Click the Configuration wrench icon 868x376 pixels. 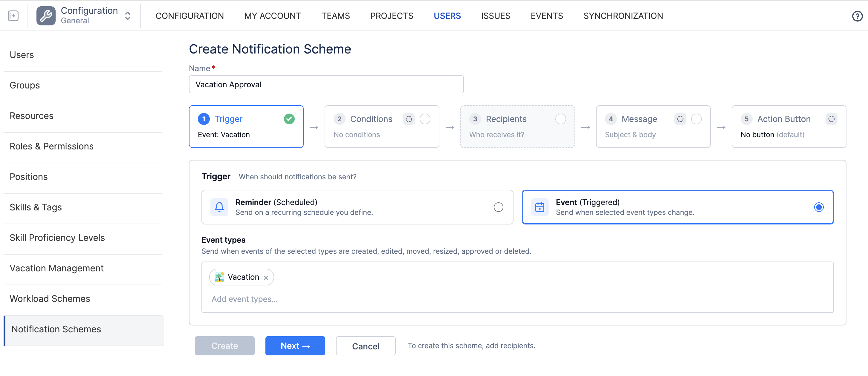pyautogui.click(x=46, y=16)
